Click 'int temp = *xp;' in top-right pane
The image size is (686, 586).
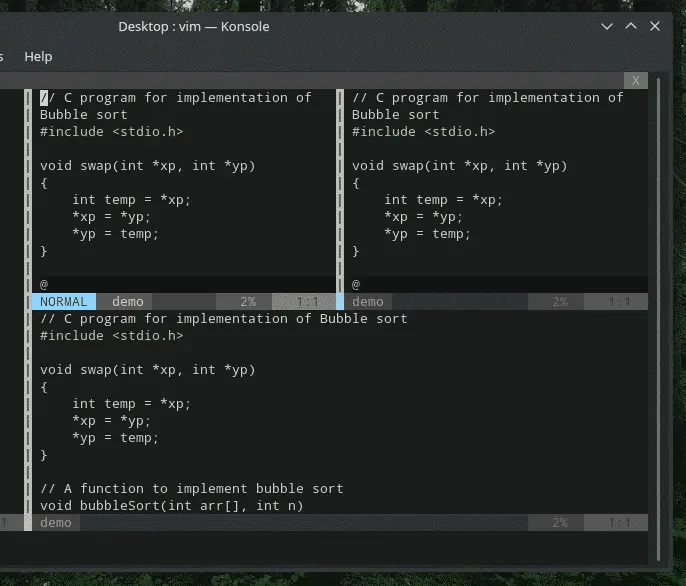(444, 200)
